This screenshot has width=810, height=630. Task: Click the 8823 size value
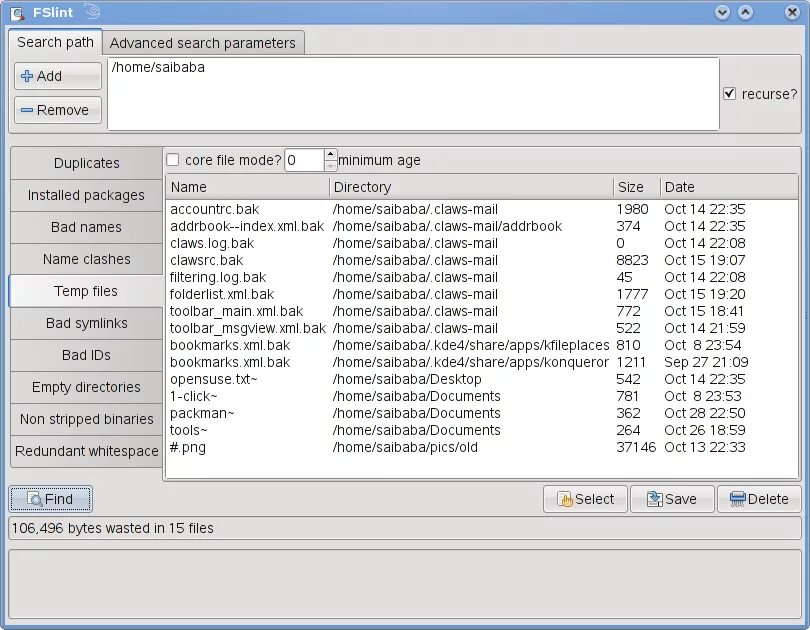click(x=632, y=260)
